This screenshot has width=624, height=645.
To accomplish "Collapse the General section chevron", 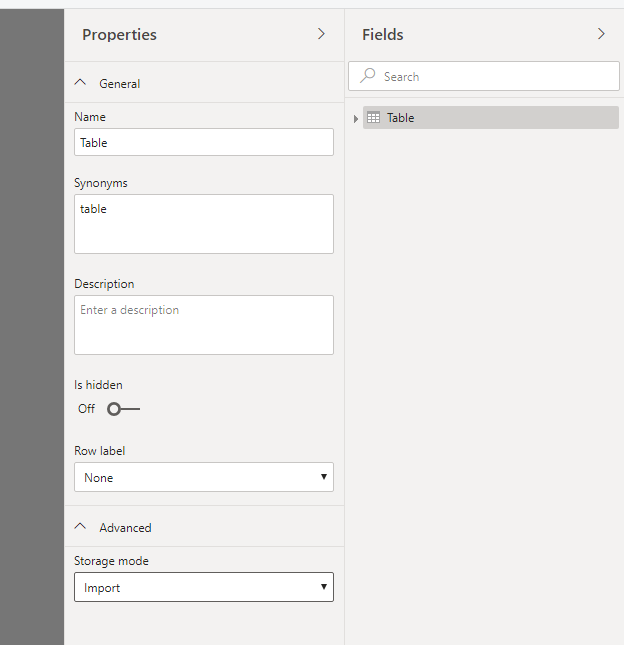I will click(x=80, y=83).
